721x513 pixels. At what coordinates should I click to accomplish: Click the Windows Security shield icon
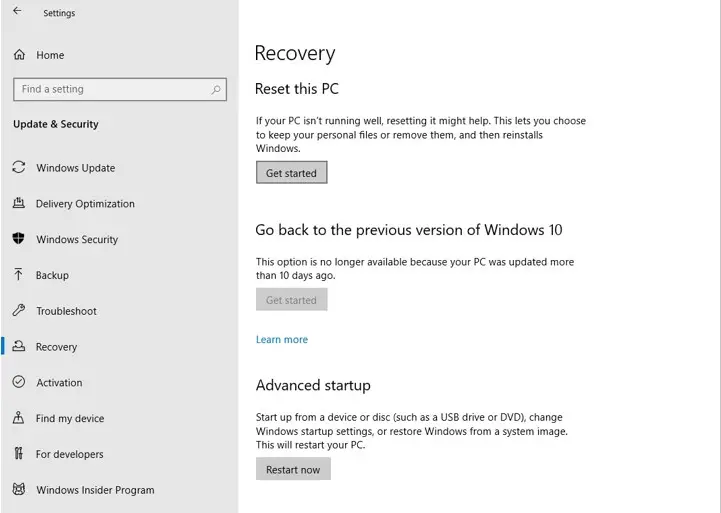(x=18, y=239)
